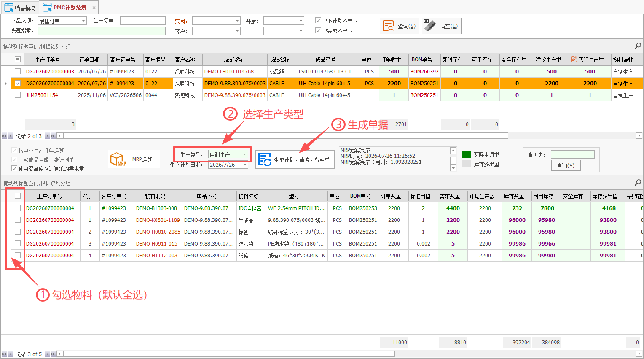This screenshot has width=644, height=359.
Task: Switch to the 销售模块 tab
Action: coord(20,8)
